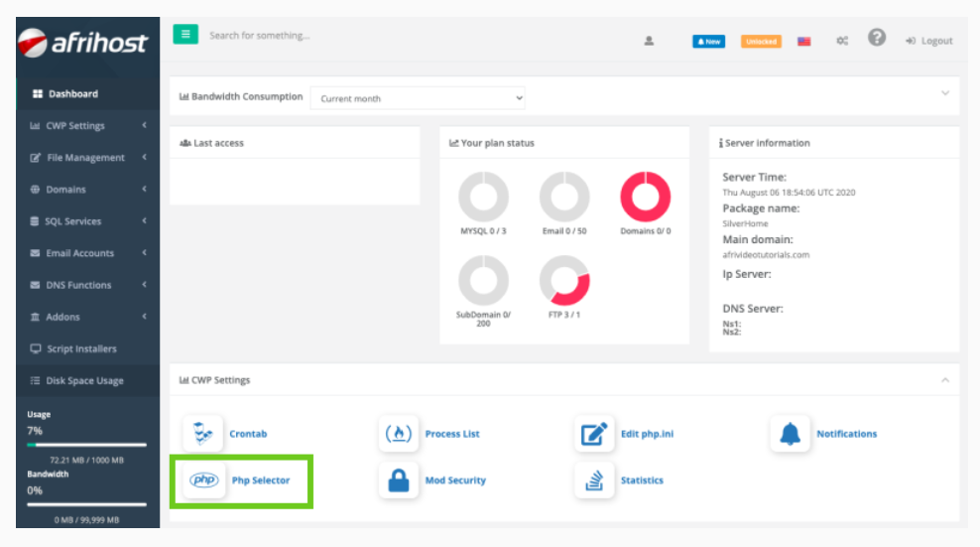Image resolution: width=980 pixels, height=547 pixels.
Task: Click the search for something field
Action: pos(397,36)
